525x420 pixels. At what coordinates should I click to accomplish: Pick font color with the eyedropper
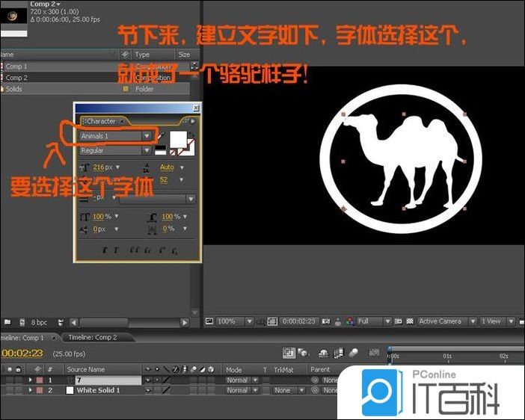click(162, 135)
